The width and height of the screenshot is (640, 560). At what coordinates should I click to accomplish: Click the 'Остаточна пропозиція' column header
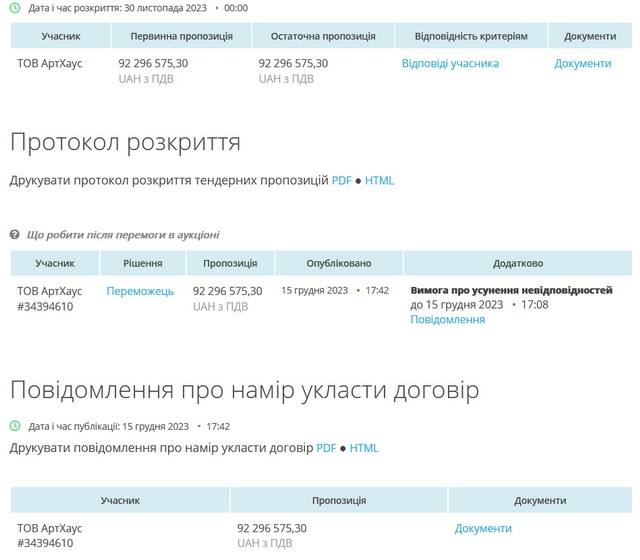click(x=323, y=36)
